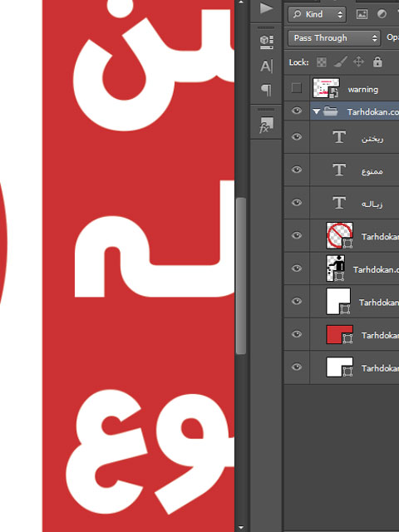Screen dimensions: 399x532
Task: Click T icon of ریختن text layer
Action: (339, 137)
